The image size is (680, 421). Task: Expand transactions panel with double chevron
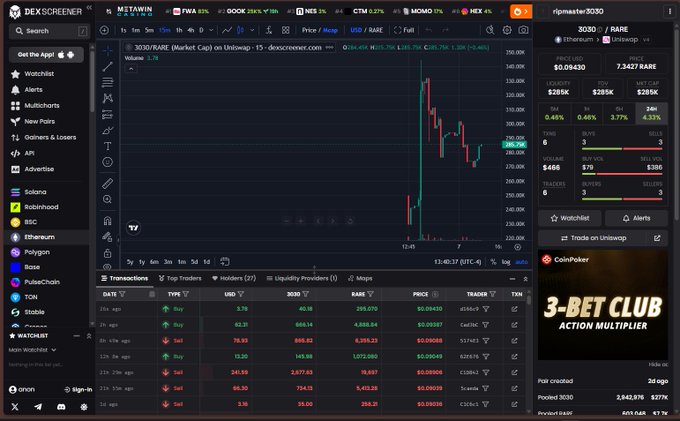pos(526,279)
